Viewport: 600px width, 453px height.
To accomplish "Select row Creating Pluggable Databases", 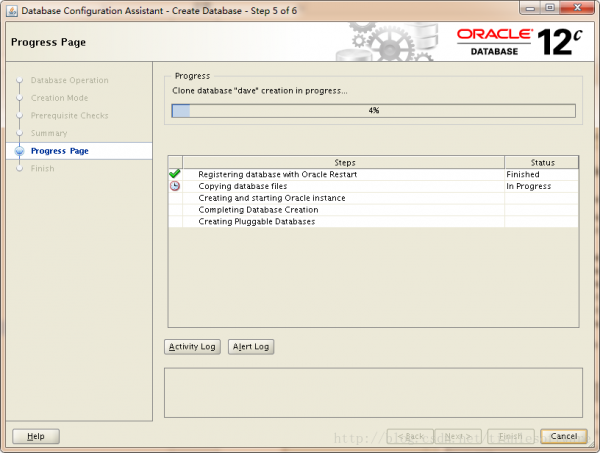I will [373, 222].
